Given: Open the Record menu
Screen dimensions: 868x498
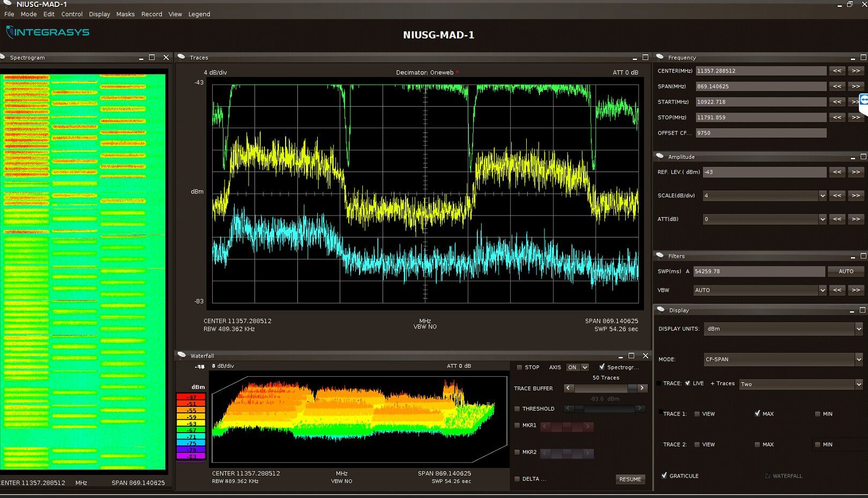Looking at the screenshot, I should coord(152,14).
